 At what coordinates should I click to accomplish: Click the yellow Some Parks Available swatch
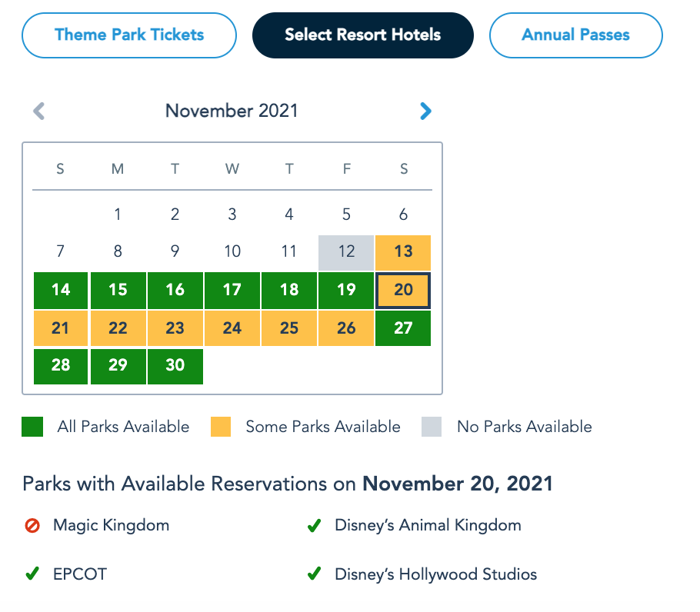click(221, 427)
